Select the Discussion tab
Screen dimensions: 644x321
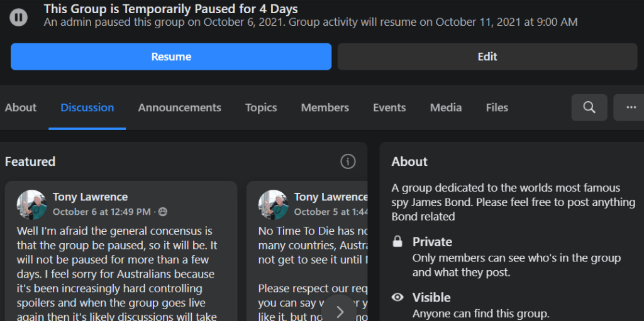click(x=87, y=107)
